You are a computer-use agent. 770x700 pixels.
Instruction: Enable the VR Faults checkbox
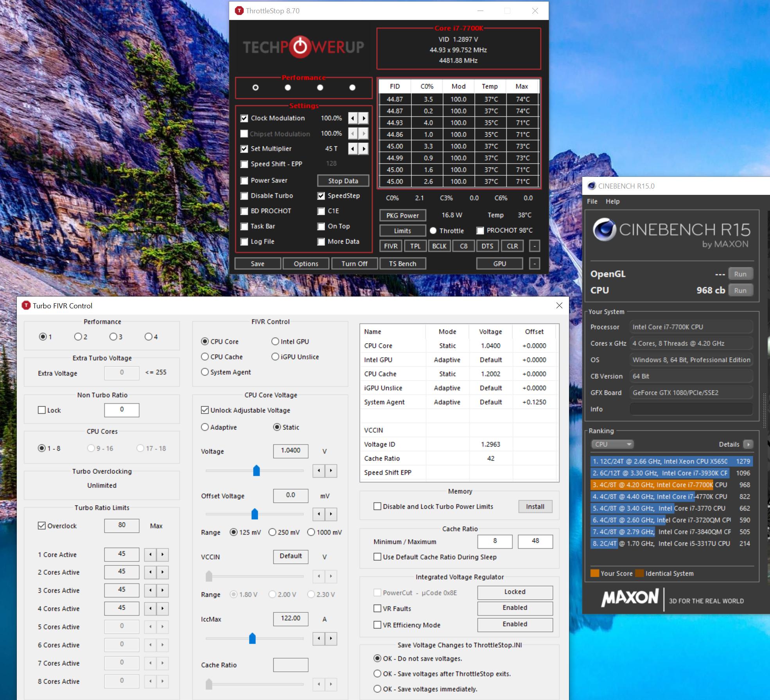pyautogui.click(x=377, y=608)
